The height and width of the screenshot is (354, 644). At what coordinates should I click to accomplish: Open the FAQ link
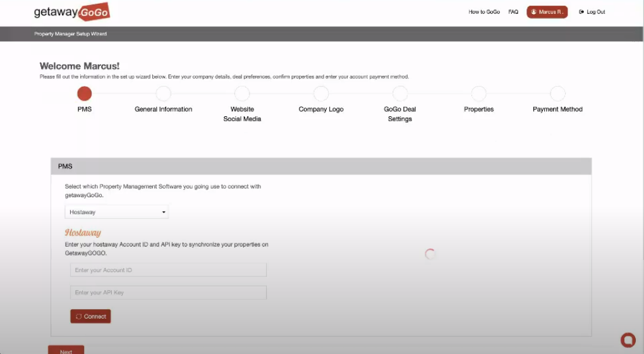(513, 12)
